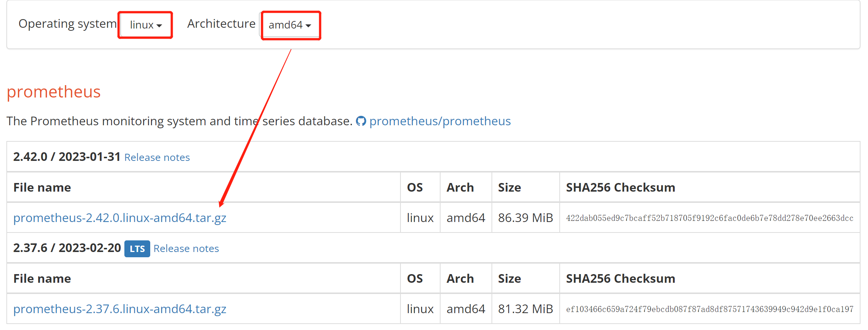The width and height of the screenshot is (868, 330).
Task: Click the 2.37.6 / 2023-02-20 version header
Action: (x=67, y=248)
